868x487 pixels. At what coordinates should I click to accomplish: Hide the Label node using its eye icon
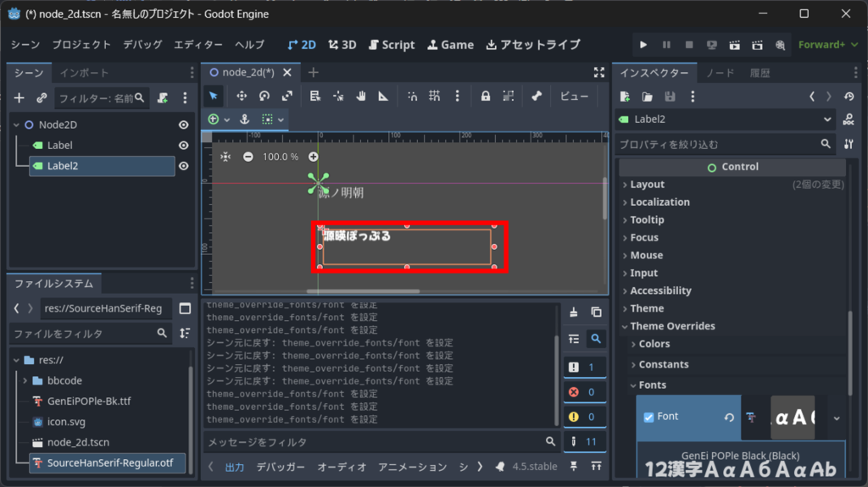[x=183, y=146]
